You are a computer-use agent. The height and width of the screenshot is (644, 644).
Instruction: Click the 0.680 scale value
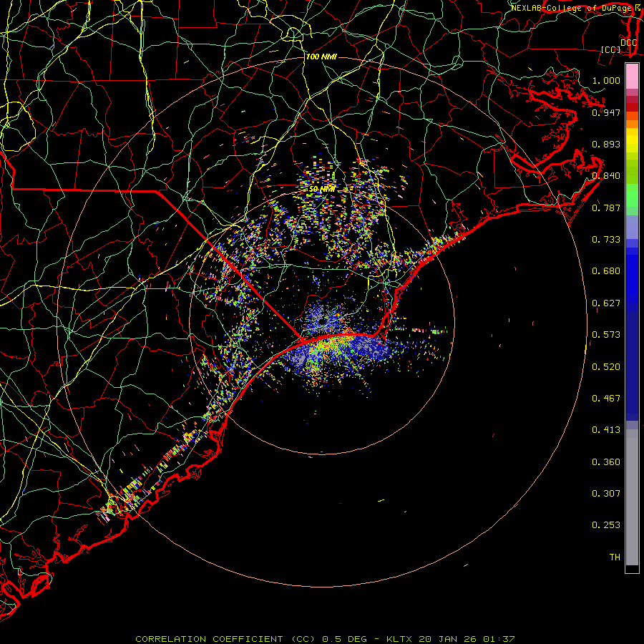[x=606, y=271]
